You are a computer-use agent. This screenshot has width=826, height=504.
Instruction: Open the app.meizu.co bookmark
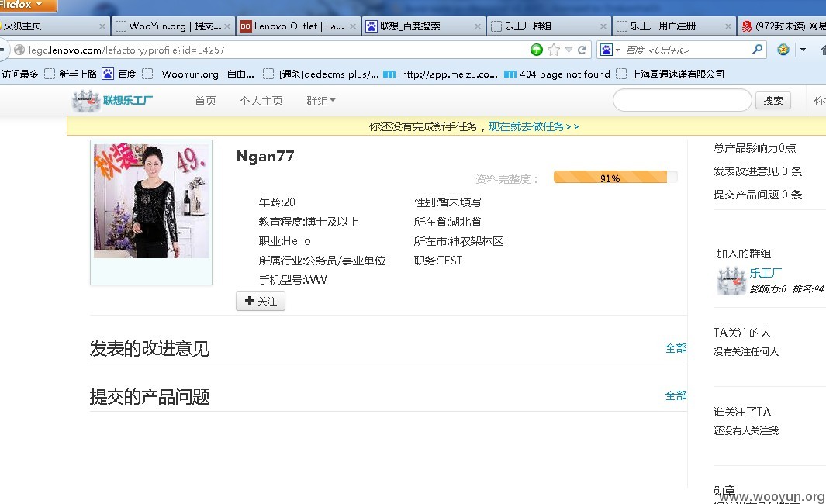441,74
